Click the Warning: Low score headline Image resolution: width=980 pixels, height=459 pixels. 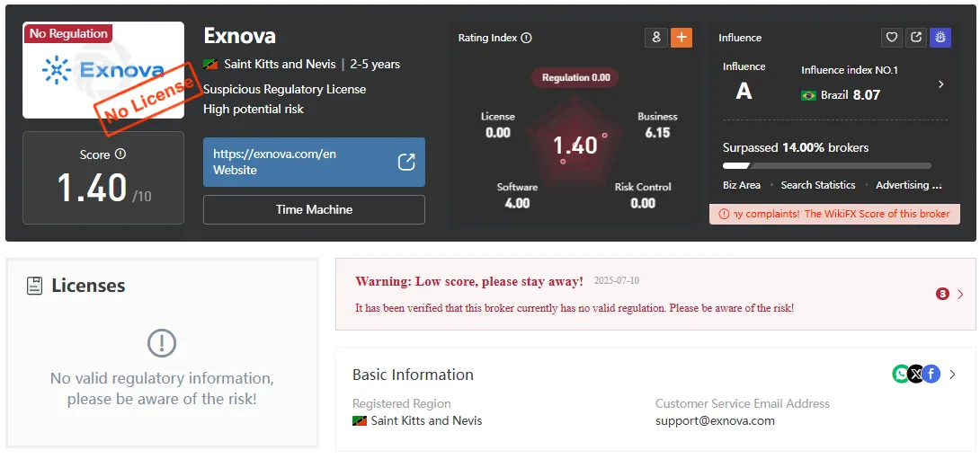tap(468, 281)
